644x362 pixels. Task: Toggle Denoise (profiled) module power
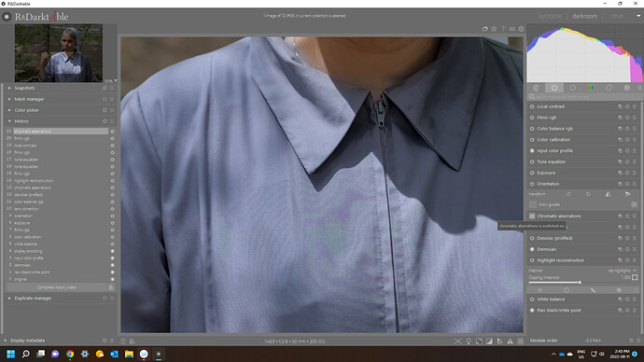pos(532,238)
